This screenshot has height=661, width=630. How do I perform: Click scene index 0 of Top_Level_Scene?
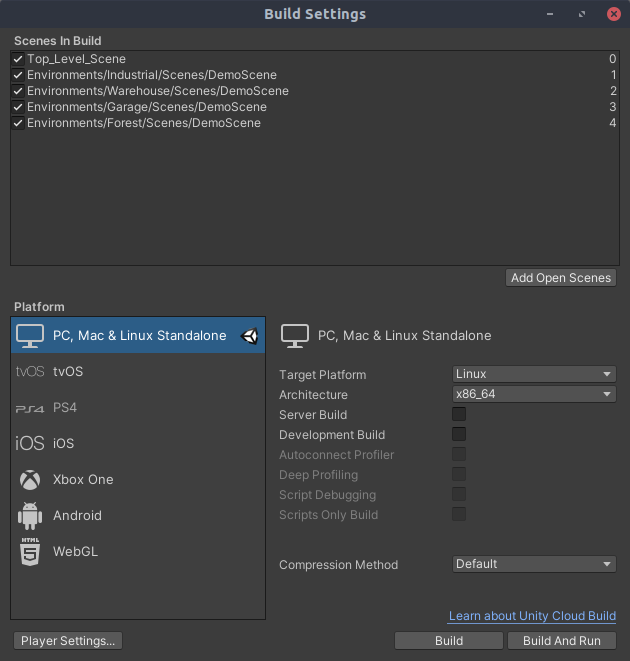click(613, 59)
